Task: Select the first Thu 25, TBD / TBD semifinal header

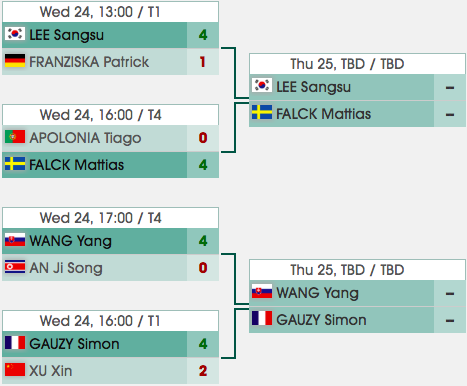Action: pyautogui.click(x=357, y=64)
